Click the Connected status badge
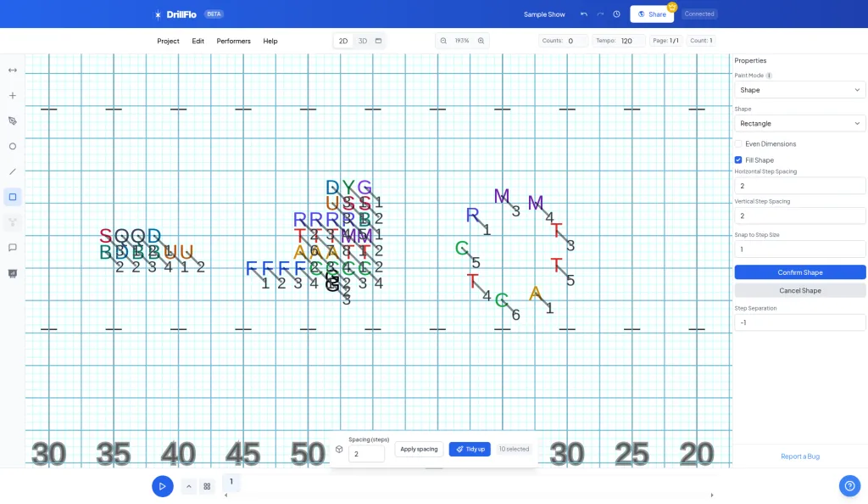868x504 pixels. (699, 14)
